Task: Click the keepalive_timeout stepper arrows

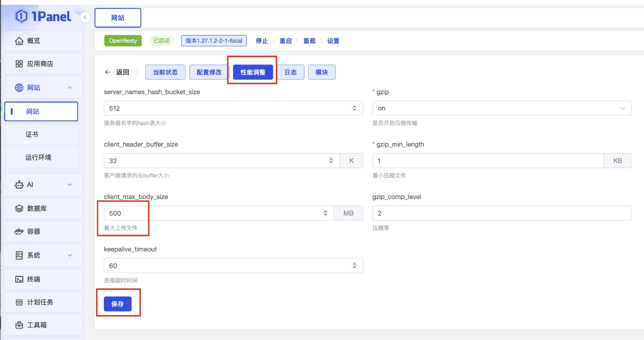Action: click(354, 265)
